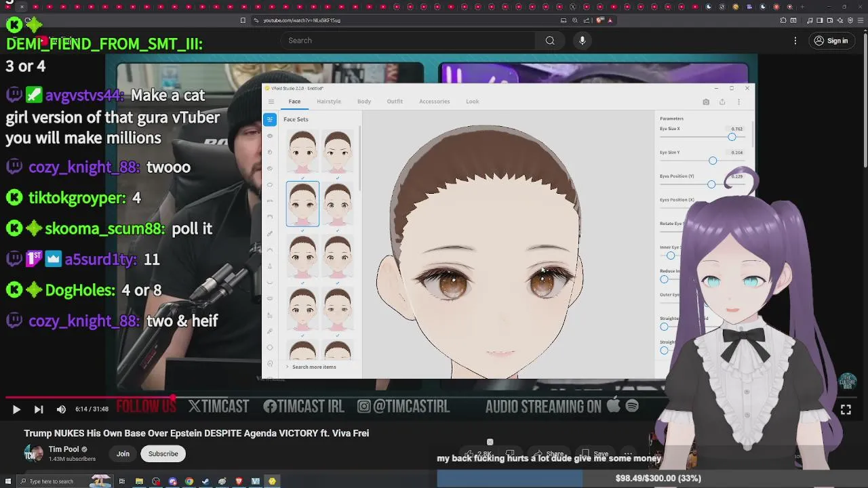
Task: Open Task View from the taskbar
Action: point(122,481)
